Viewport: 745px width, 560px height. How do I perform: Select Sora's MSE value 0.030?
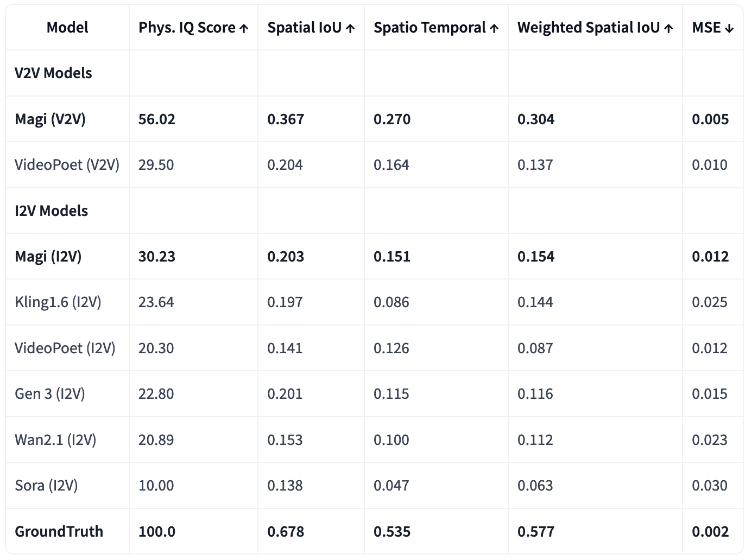[x=709, y=486]
